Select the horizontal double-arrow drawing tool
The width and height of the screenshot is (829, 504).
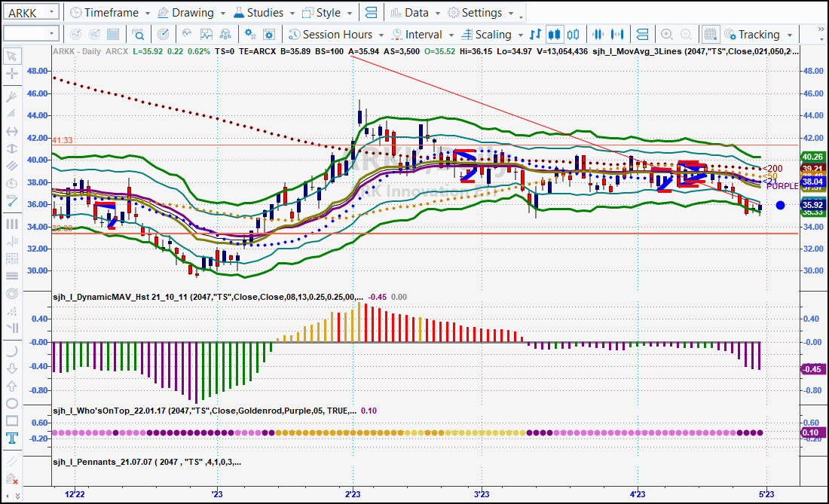[x=11, y=131]
